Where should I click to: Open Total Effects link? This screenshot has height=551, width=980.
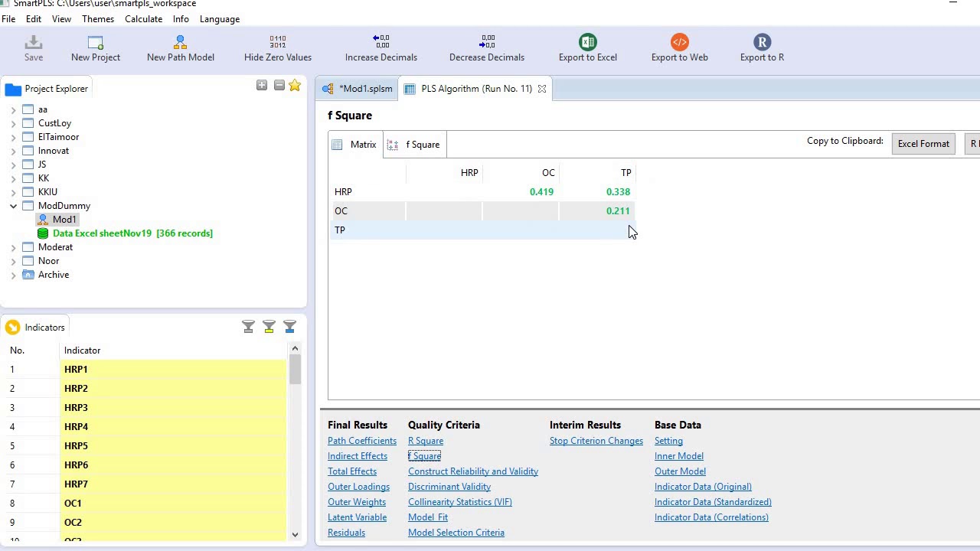pos(352,471)
